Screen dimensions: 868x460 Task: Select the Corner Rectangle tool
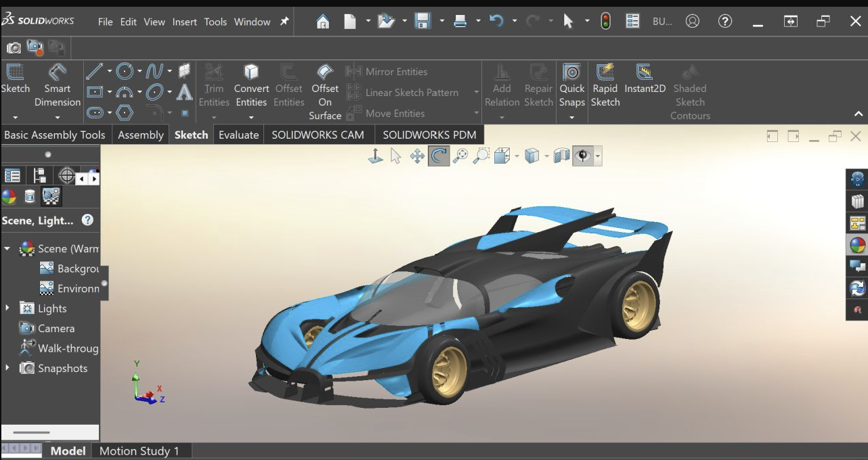[x=95, y=91]
